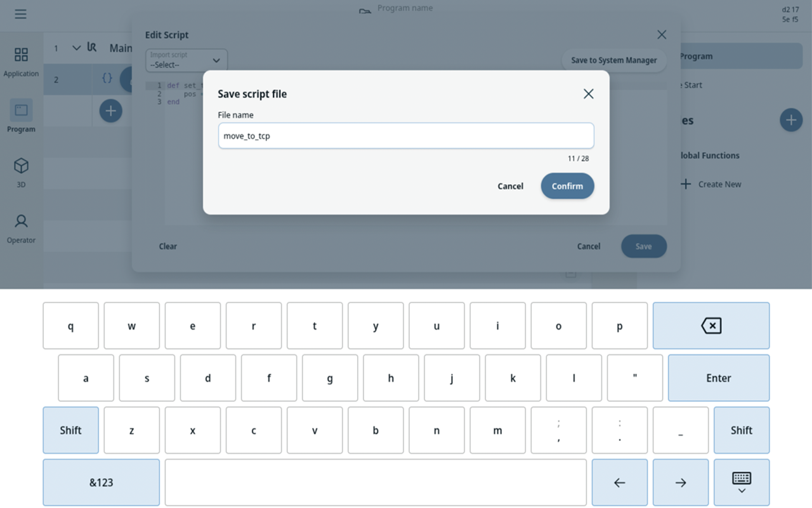
Task: Cancel the Save script file dialog
Action: pos(510,186)
